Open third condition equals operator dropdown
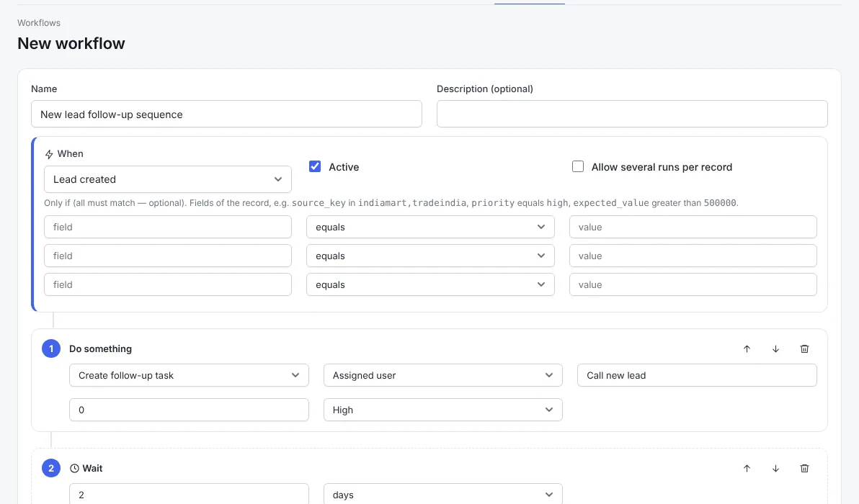Image resolution: width=859 pixels, height=504 pixels. point(430,284)
